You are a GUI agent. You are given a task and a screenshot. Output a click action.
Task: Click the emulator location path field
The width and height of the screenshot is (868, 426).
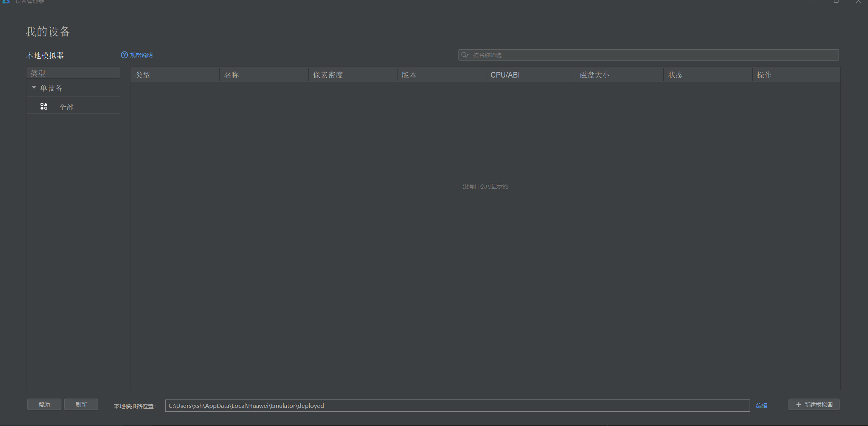tap(457, 406)
